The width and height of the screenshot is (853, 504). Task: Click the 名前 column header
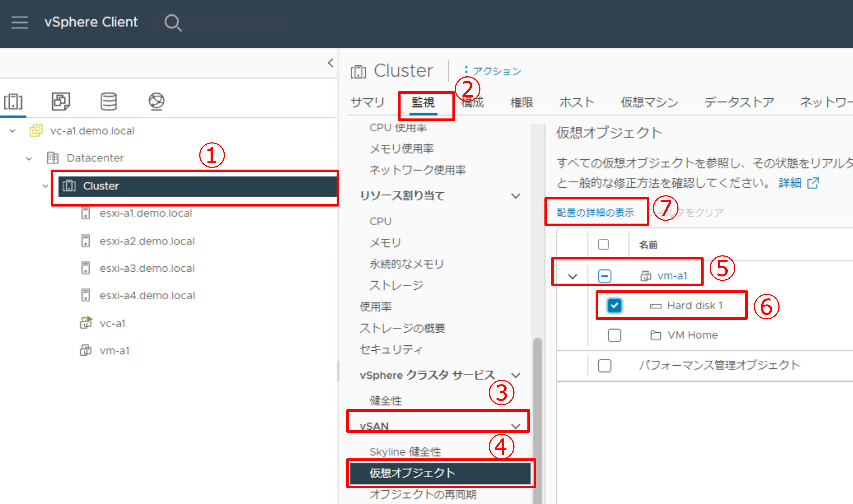[648, 245]
